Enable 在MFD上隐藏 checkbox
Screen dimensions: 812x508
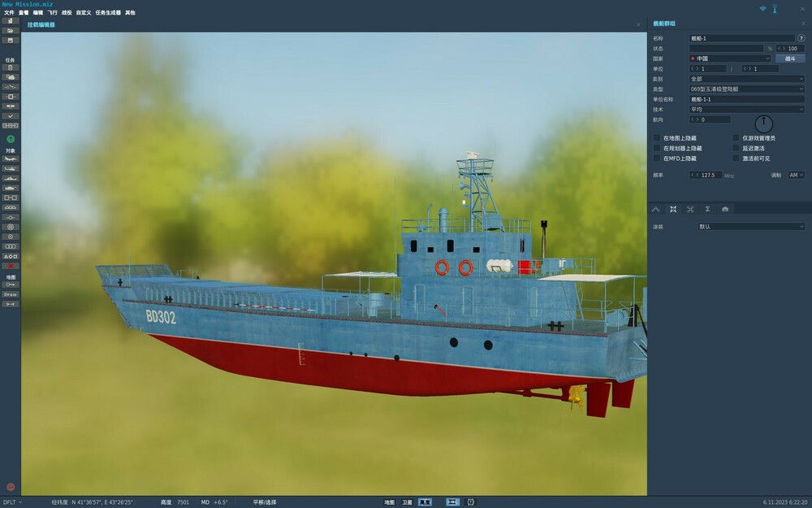[x=657, y=158]
